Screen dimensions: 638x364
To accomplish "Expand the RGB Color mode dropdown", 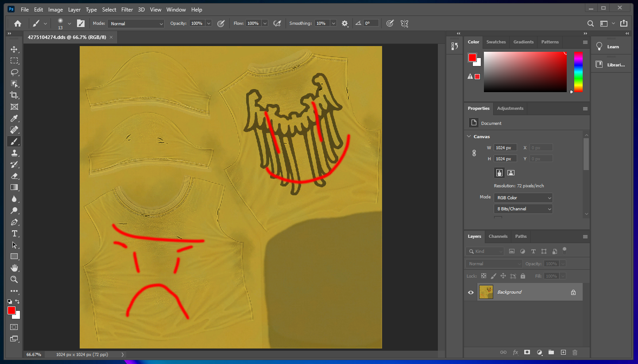I will [523, 198].
